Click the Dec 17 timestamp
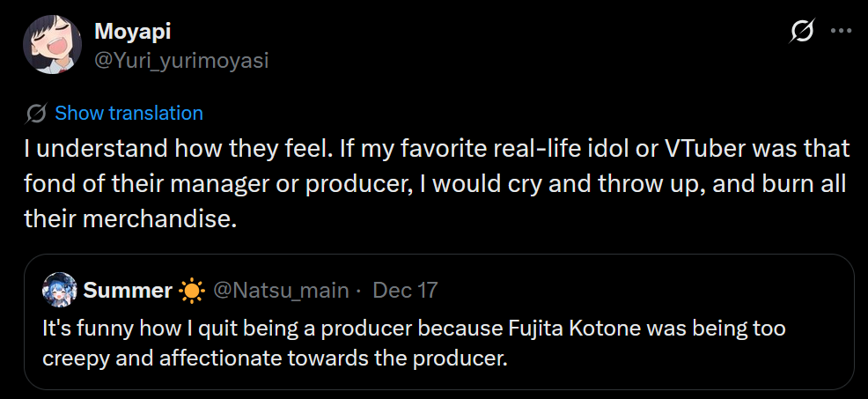Image resolution: width=868 pixels, height=399 pixels. coord(405,290)
